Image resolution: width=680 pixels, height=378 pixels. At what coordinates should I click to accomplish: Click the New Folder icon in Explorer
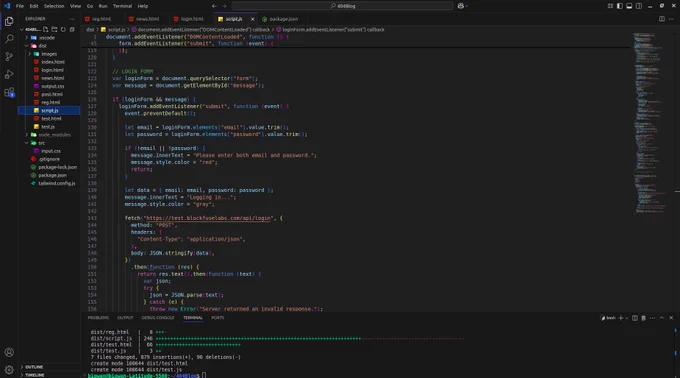pos(54,29)
